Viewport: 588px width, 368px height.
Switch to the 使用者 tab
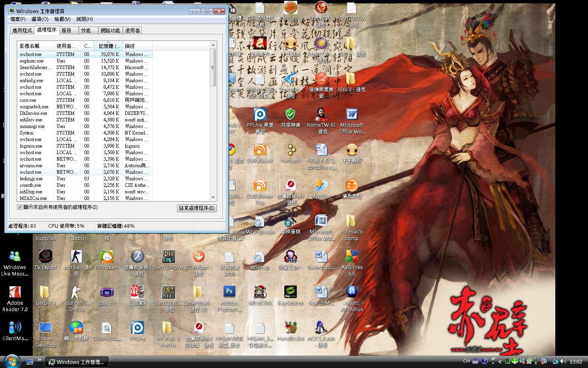coord(132,30)
